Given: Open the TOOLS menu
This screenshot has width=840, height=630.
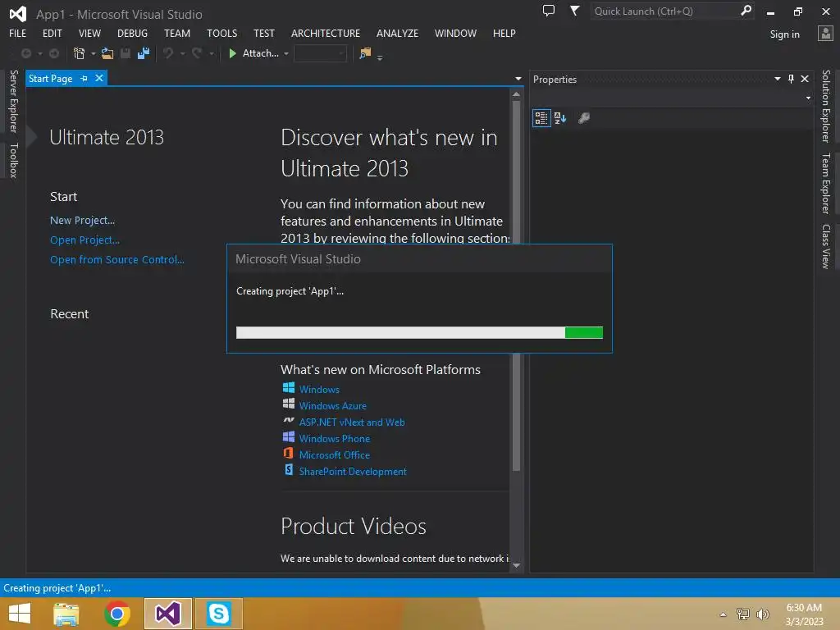Looking at the screenshot, I should click(x=221, y=33).
